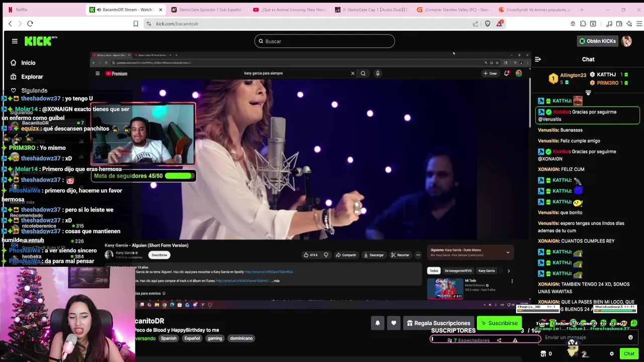Expand the Siguiente: Kany García queue chevron

508,252
